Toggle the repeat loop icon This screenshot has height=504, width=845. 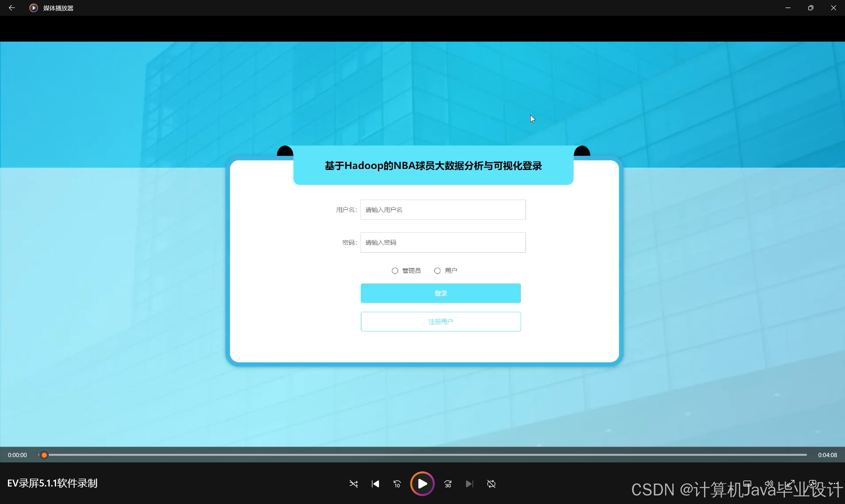pos(491,484)
